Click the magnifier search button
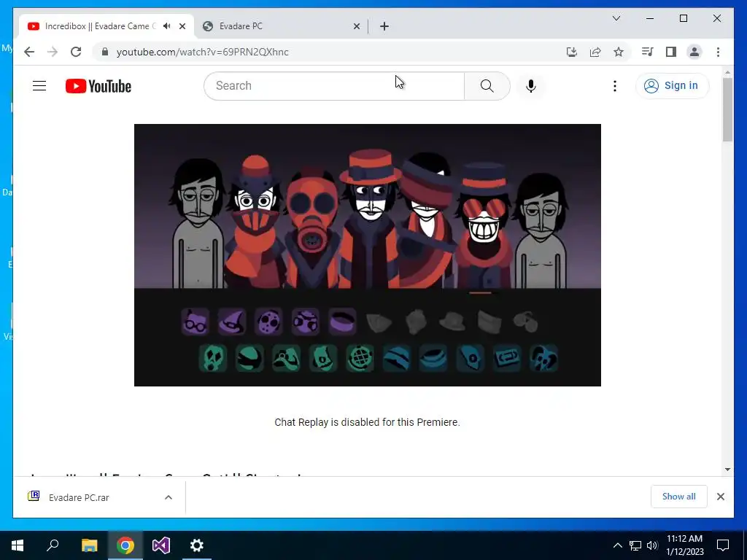 [487, 86]
